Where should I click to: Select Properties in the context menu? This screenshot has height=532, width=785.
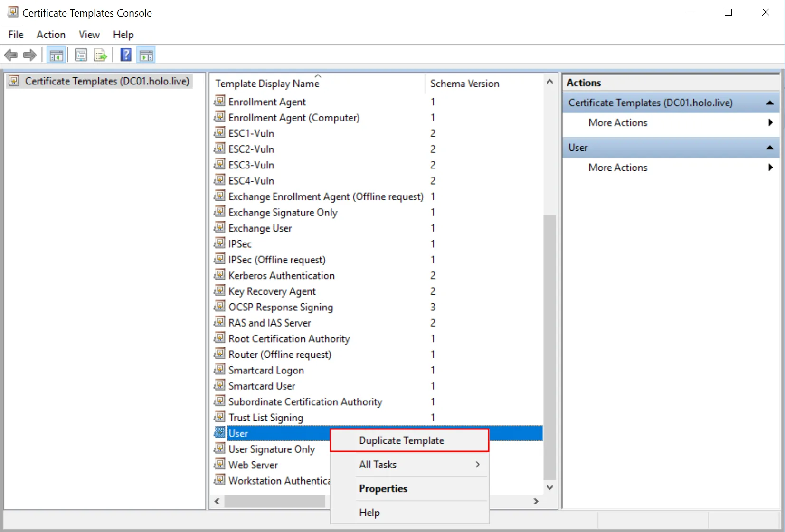[409, 489]
